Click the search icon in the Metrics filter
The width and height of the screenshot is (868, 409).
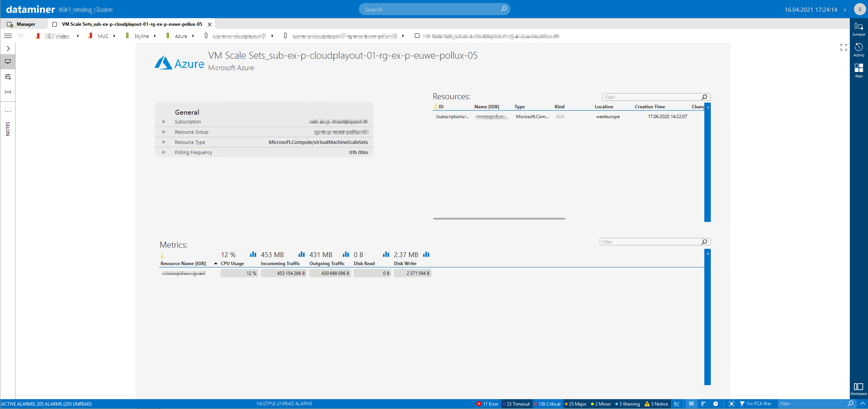[x=704, y=242]
